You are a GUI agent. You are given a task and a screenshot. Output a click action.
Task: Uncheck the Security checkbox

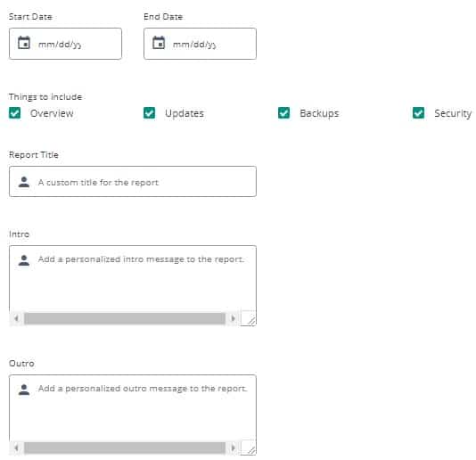click(x=418, y=113)
